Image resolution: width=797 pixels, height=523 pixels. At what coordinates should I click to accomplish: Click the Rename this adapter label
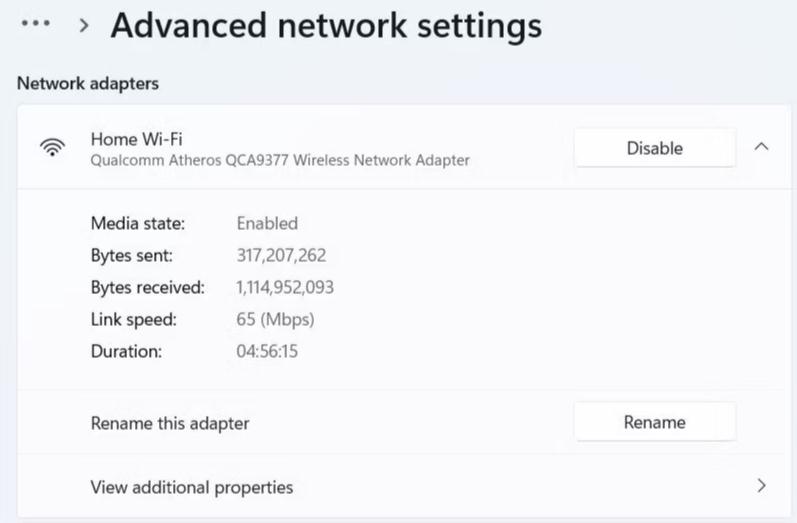pyautogui.click(x=170, y=423)
